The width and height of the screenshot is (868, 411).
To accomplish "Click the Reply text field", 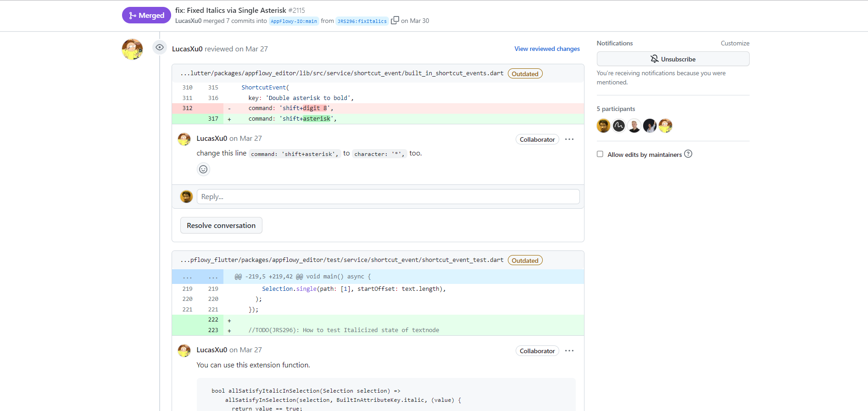I will [388, 196].
